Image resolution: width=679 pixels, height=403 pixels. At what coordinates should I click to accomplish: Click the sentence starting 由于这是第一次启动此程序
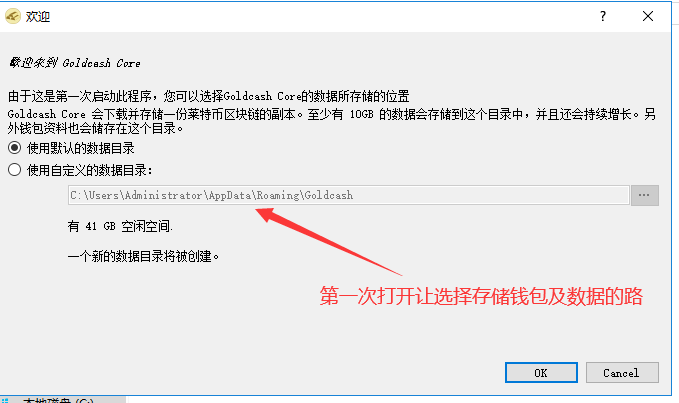(209, 96)
